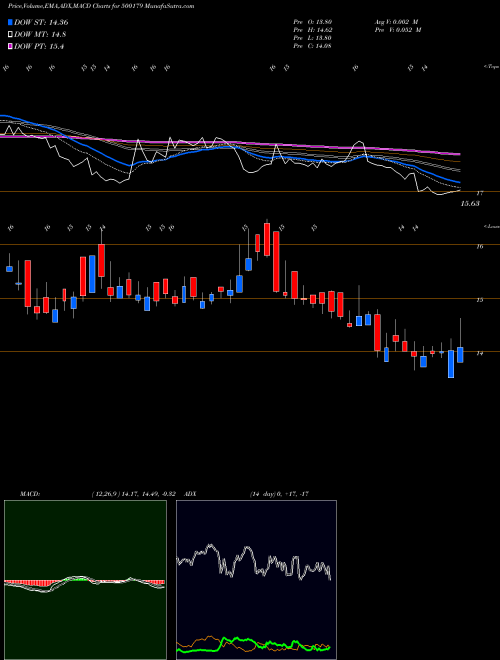
Task: Select the 'DOW ST: 14.36' legend text
Action: 41,23
